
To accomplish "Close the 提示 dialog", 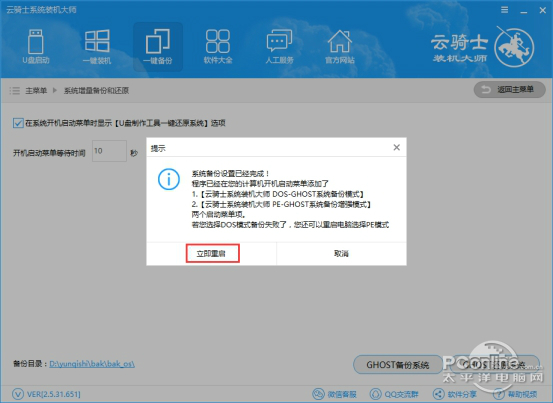I will (397, 147).
